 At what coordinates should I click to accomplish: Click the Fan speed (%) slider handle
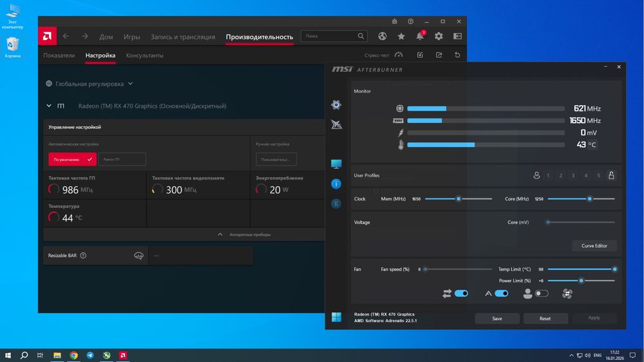(426, 269)
